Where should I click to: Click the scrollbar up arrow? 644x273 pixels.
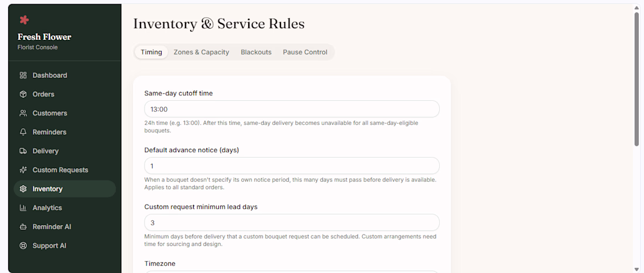(x=636, y=8)
